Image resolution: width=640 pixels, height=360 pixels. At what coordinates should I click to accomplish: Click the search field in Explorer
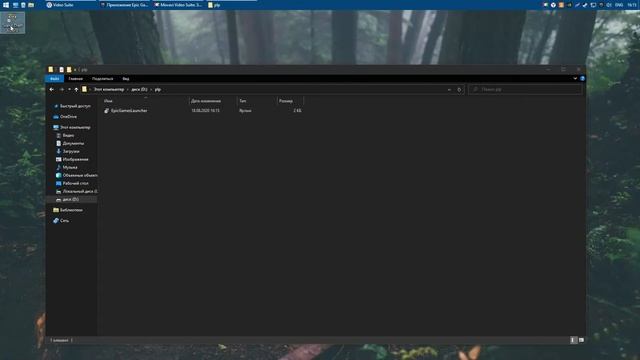click(525, 89)
